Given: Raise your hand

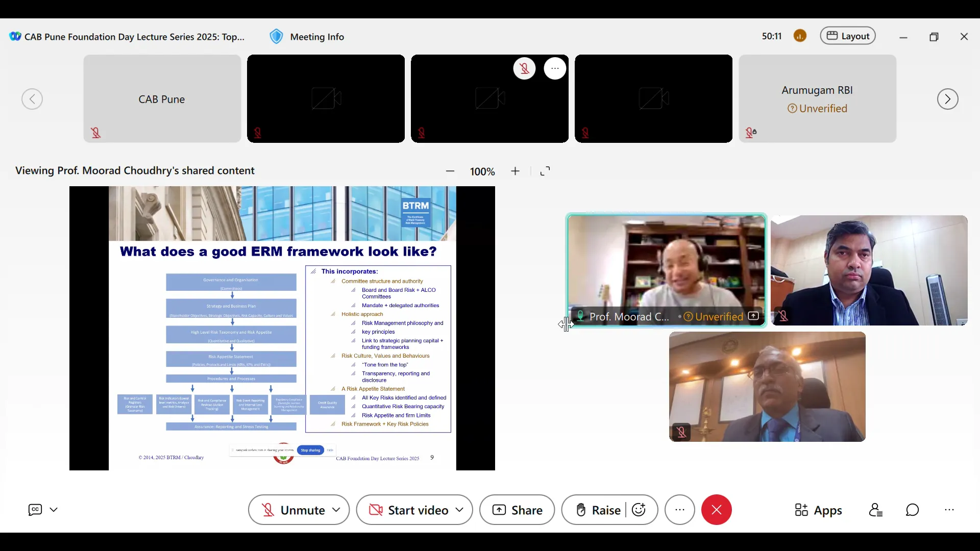Looking at the screenshot, I should (597, 510).
